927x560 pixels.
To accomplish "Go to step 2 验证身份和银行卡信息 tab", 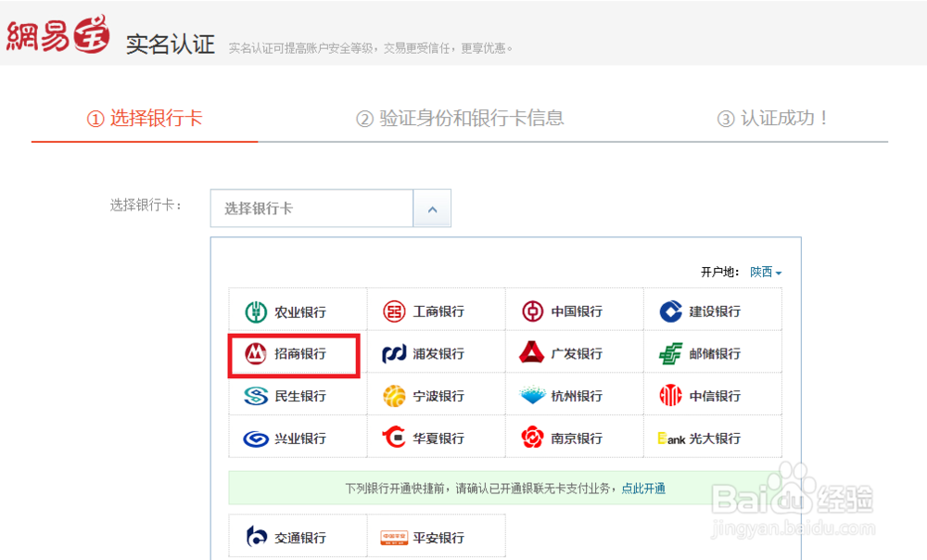I will [x=460, y=119].
